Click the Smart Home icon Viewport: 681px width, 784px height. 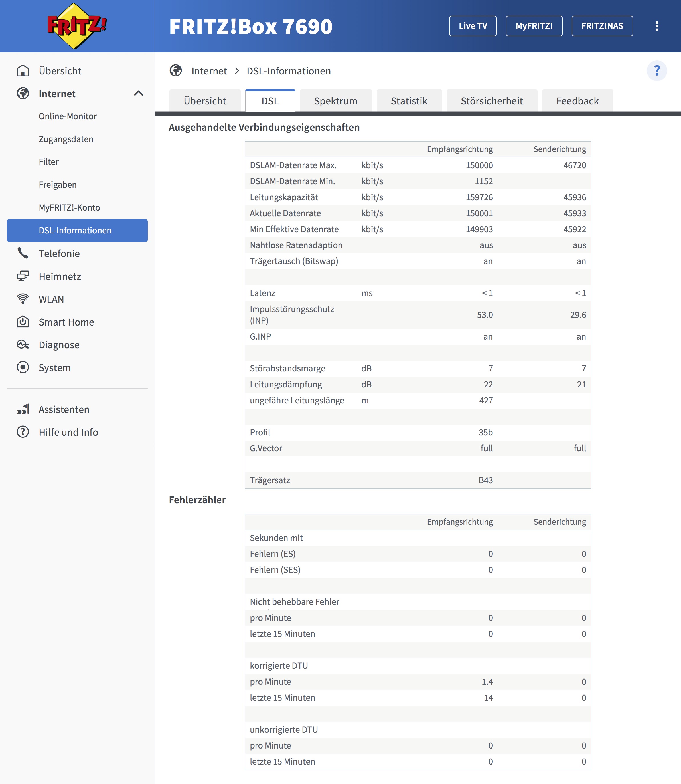[23, 322]
